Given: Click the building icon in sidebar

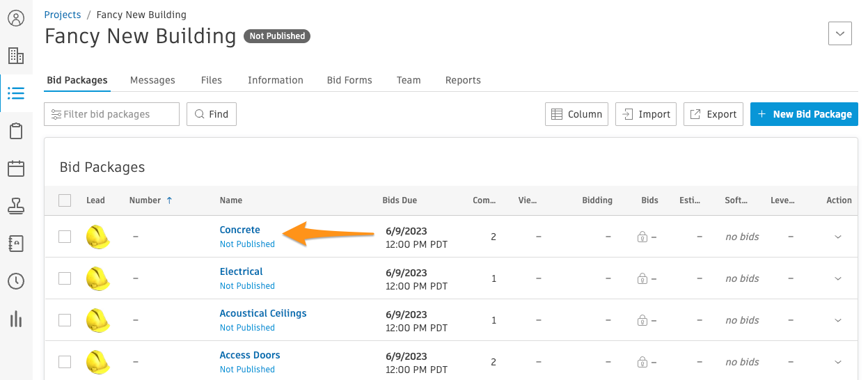Looking at the screenshot, I should click(16, 56).
